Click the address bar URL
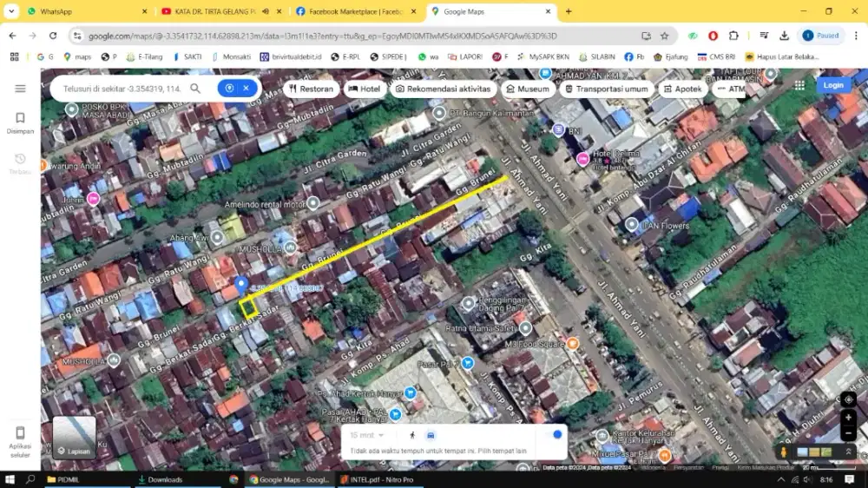The width and height of the screenshot is (868, 488). pos(323,36)
